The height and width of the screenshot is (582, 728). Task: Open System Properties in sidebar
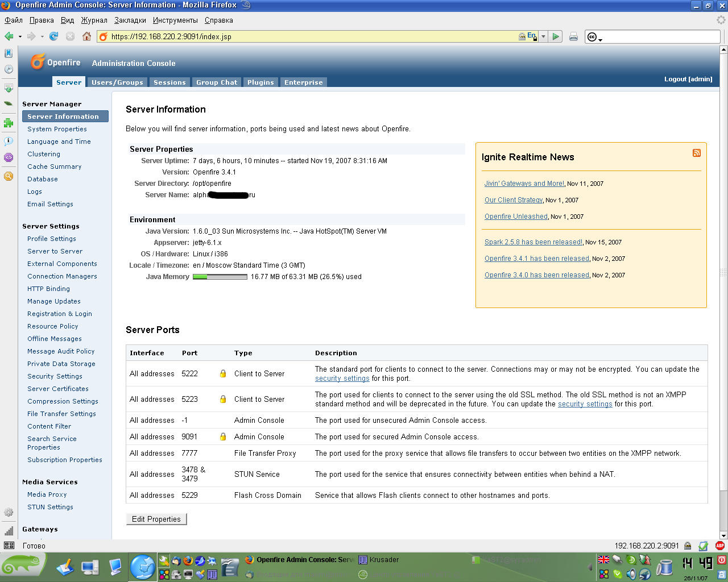57,129
